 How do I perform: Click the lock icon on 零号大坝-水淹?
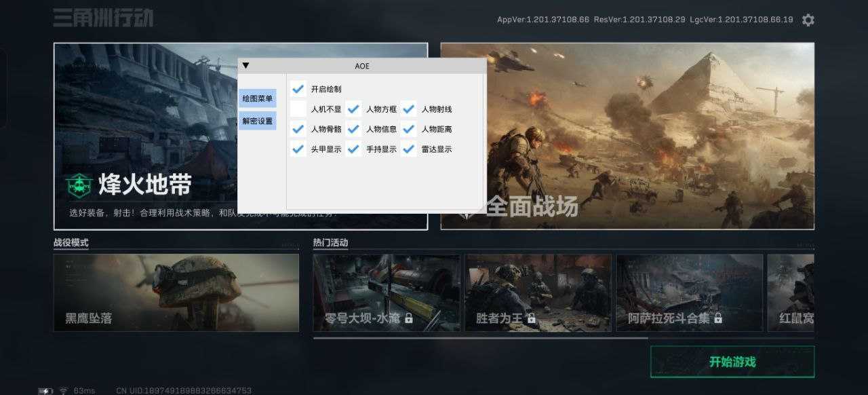(x=409, y=318)
